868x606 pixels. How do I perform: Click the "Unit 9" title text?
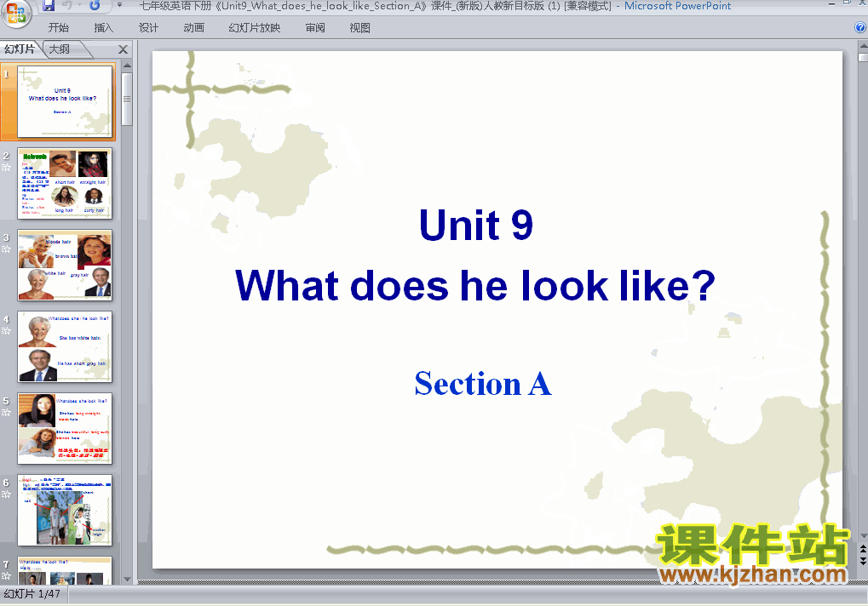click(x=476, y=225)
